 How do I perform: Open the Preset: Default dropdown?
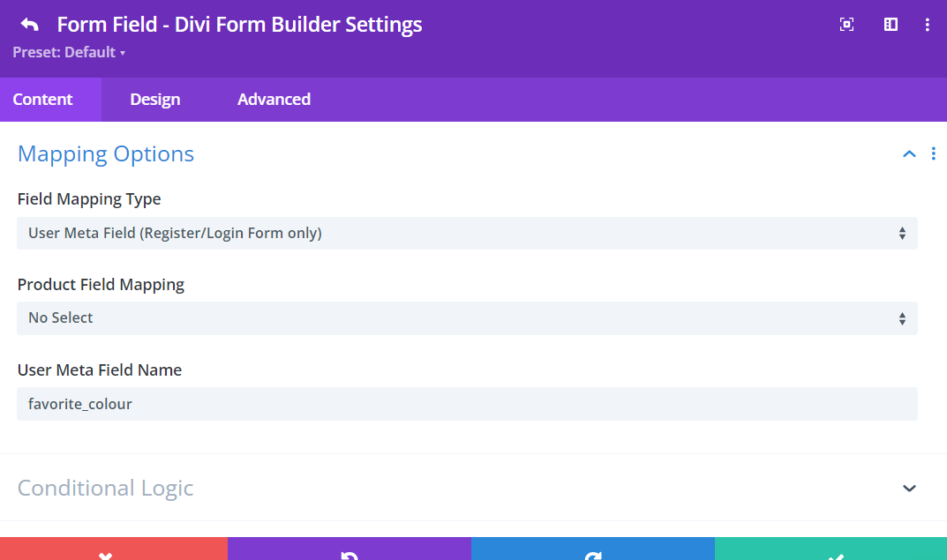[x=69, y=53]
